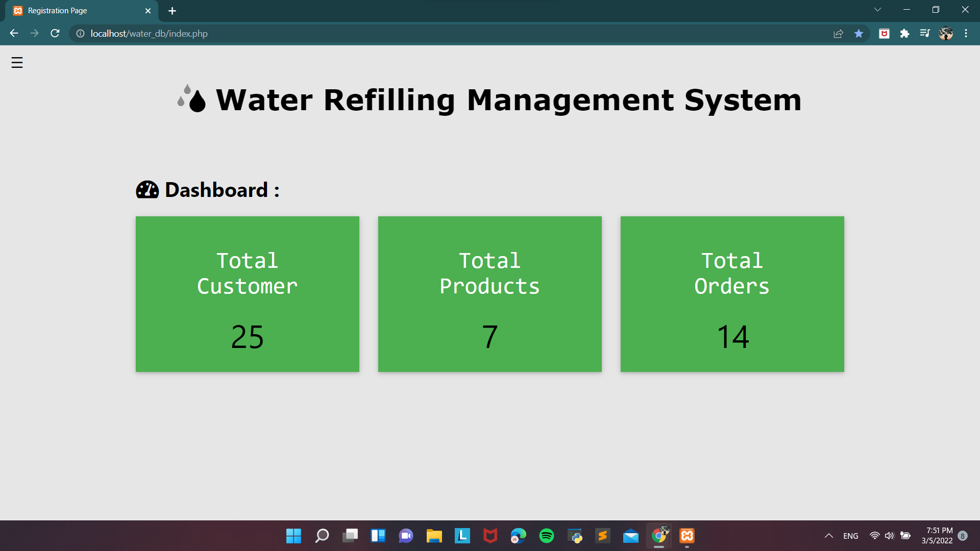Toggle the Wi-Fi icon in the system tray
The width and height of the screenshot is (980, 551).
[874, 536]
